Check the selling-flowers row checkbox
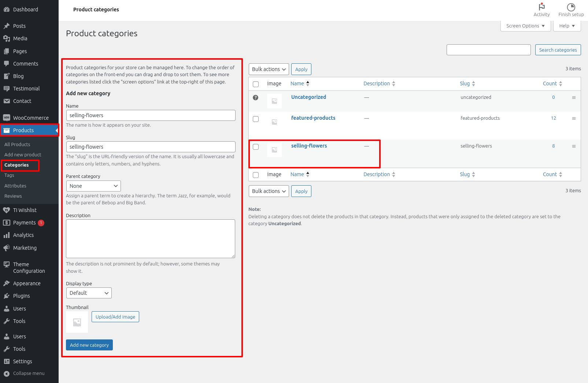This screenshot has width=588, height=383. (256, 147)
